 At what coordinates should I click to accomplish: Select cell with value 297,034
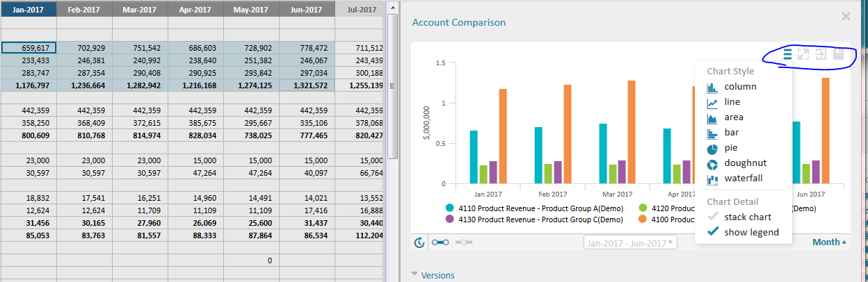click(307, 73)
